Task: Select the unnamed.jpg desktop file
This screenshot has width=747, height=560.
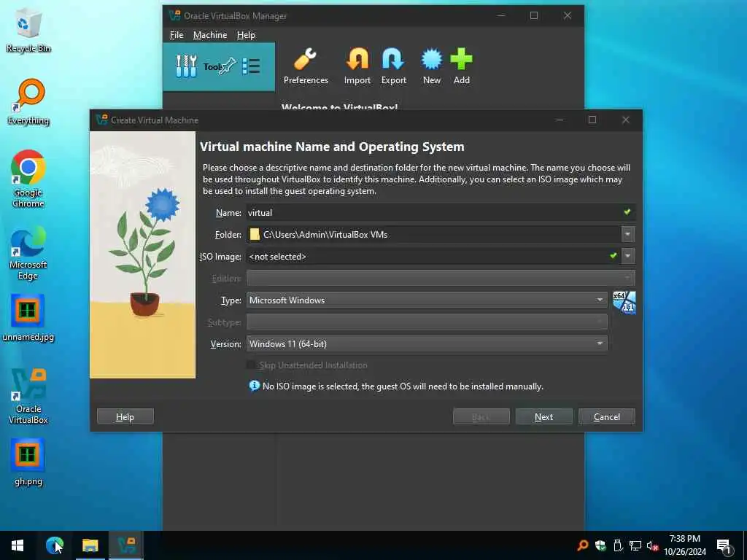Action: point(28,318)
